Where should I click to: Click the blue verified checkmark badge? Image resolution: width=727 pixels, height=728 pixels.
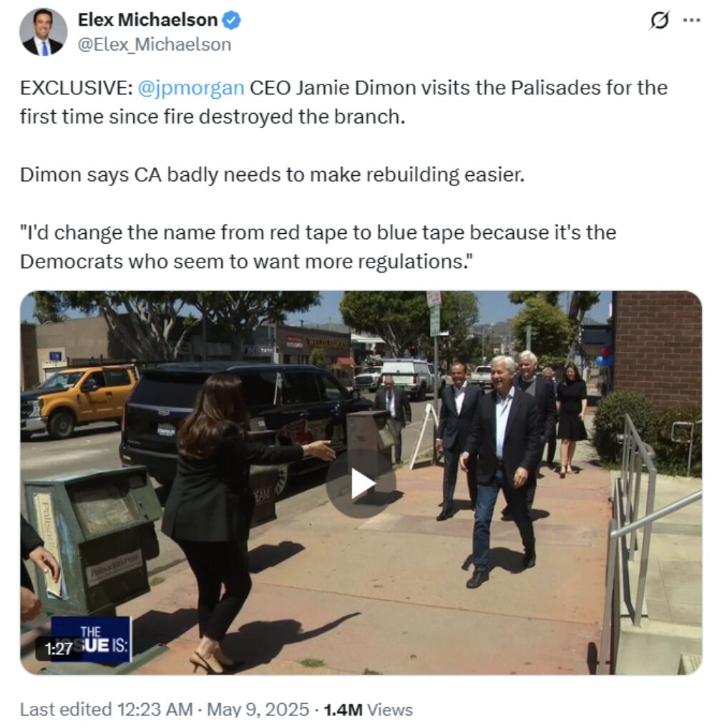pos(231,21)
